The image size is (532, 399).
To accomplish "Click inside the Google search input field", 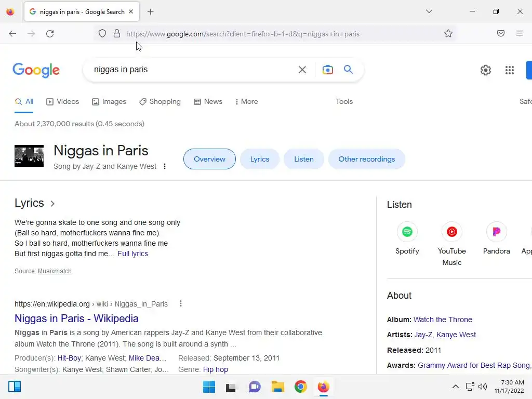I will 193,70.
